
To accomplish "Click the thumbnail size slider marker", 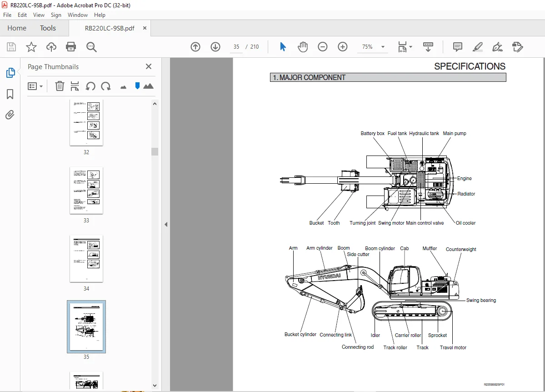I will point(137,86).
